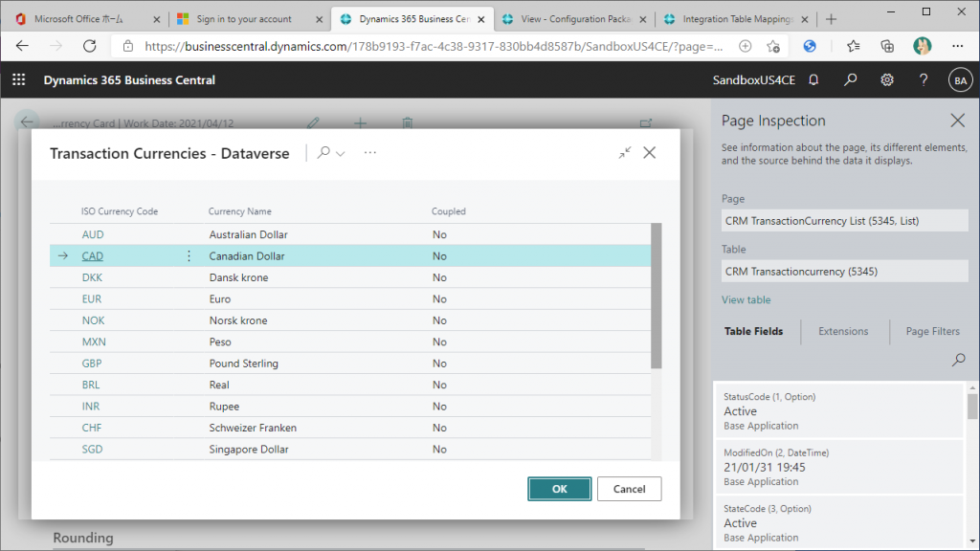Open the DKK currency code link

(92, 277)
